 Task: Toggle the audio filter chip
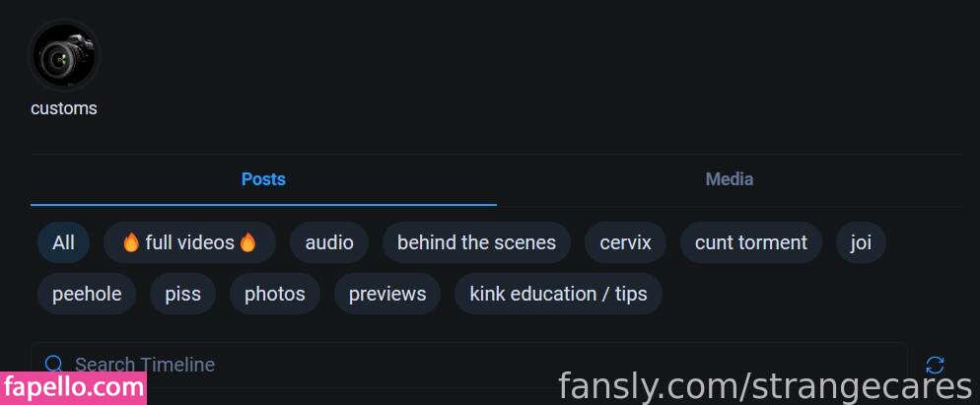pos(328,242)
